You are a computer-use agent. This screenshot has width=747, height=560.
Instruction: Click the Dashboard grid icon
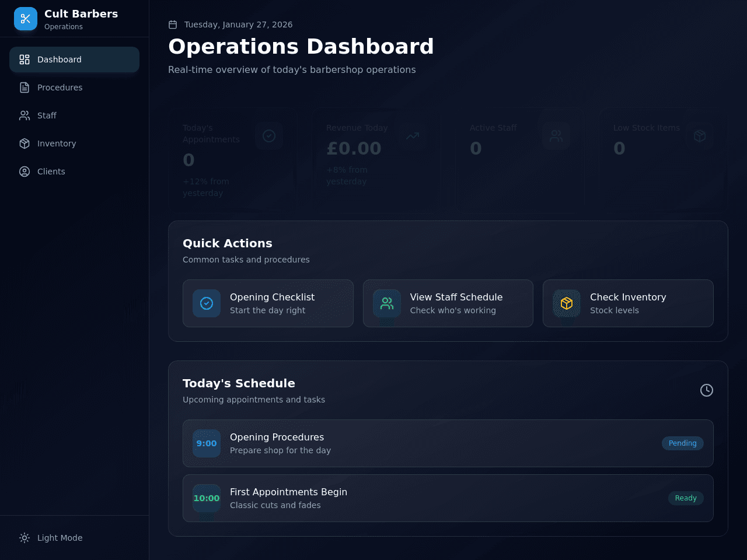click(x=25, y=60)
